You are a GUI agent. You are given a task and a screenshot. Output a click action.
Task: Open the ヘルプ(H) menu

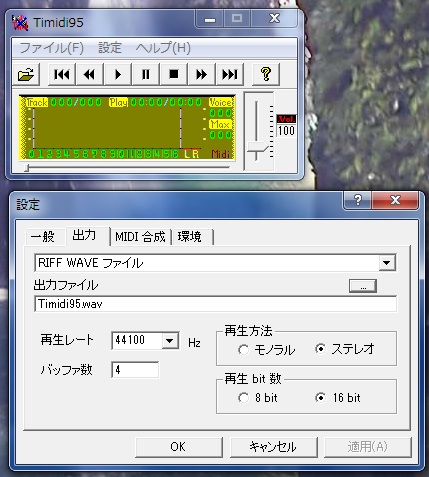[163, 48]
